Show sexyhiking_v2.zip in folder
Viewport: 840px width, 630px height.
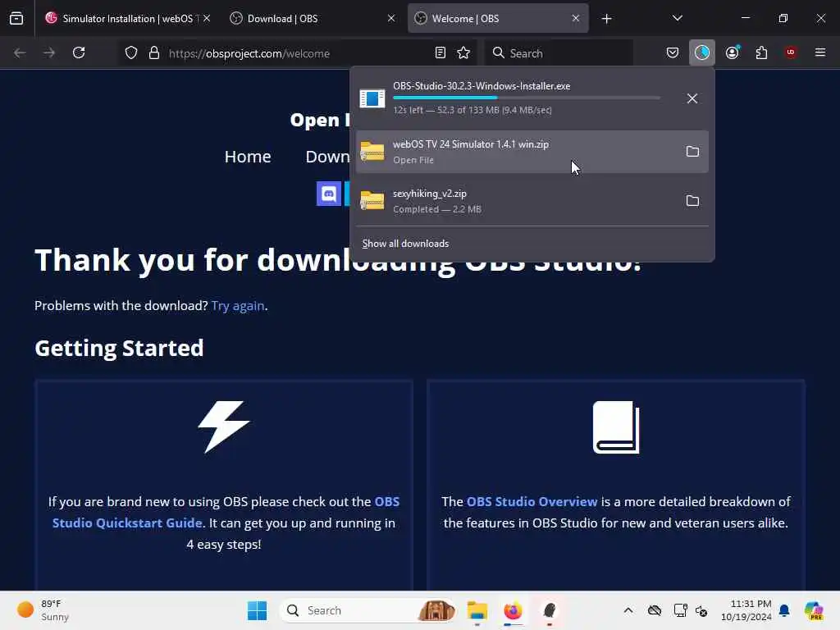tap(692, 201)
